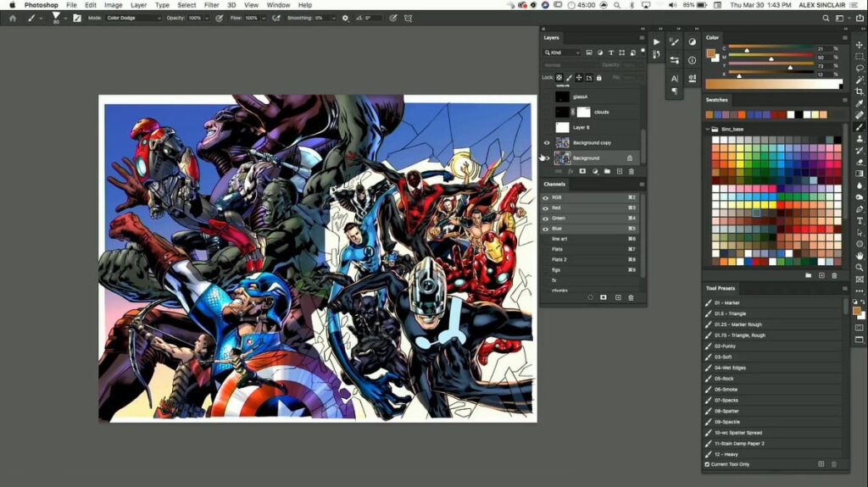
Task: Select the Clone Stamp tool
Action: [860, 138]
